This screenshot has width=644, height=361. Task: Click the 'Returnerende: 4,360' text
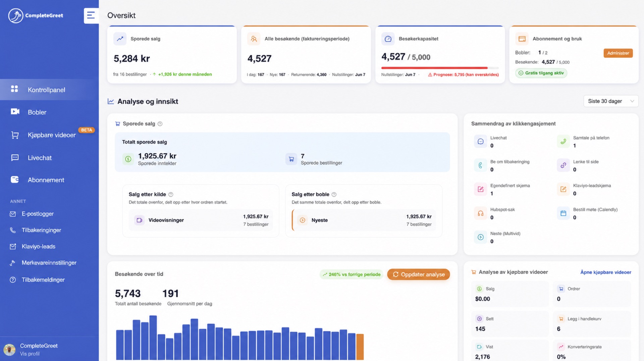tap(309, 75)
